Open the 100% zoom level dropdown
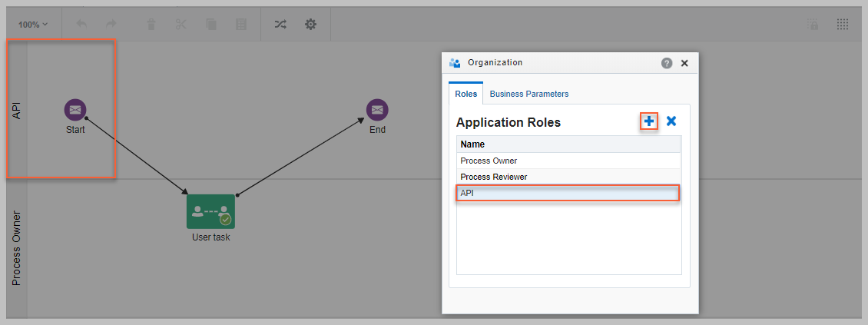Viewport: 868px width, 325px height. pos(33,25)
